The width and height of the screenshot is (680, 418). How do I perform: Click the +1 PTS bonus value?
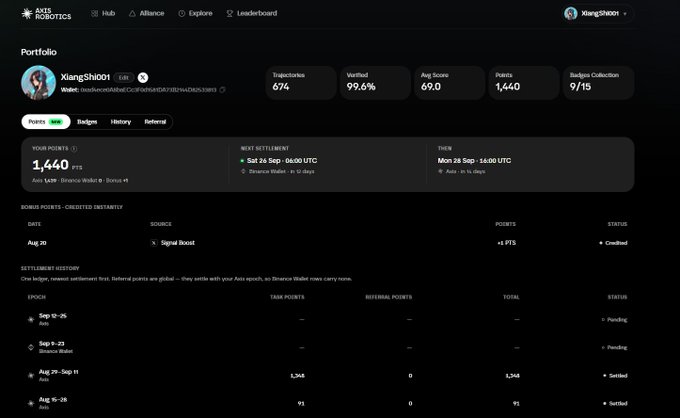coord(507,243)
